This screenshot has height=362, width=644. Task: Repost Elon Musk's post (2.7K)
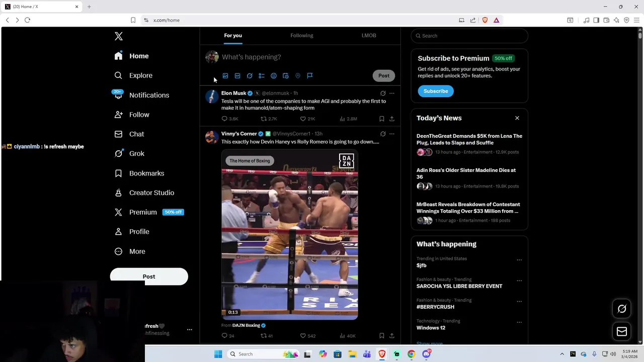coord(269,119)
